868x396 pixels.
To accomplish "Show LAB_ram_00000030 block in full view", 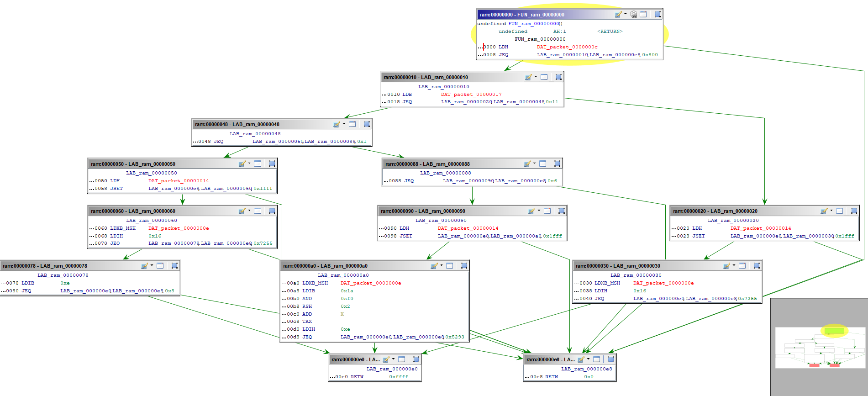I will pyautogui.click(x=742, y=266).
